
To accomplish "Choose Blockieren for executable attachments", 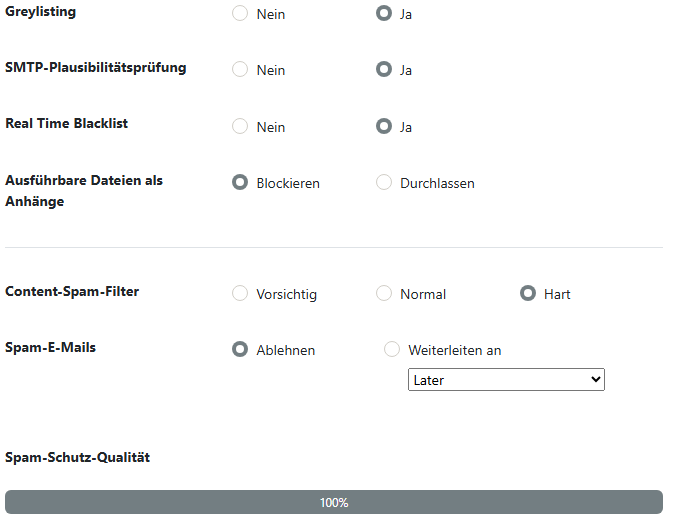I will [240, 183].
